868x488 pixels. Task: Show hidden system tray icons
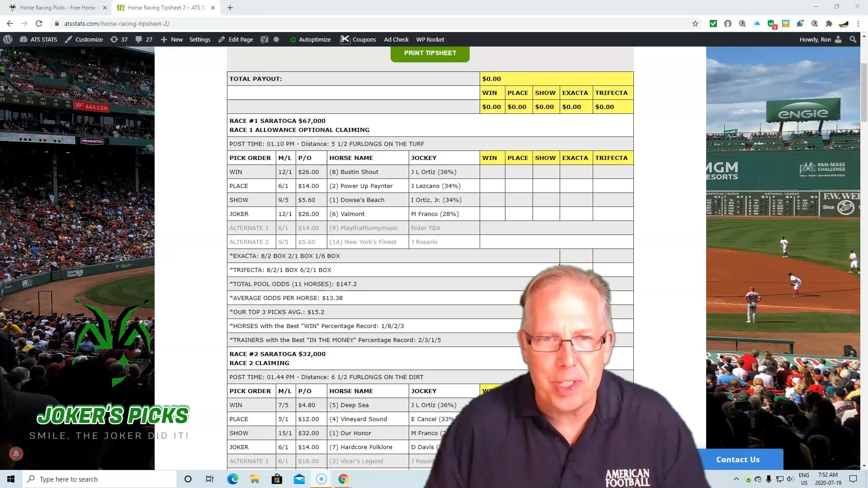tap(736, 479)
